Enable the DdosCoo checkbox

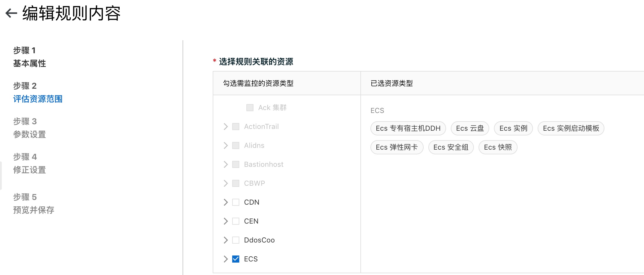[236, 240]
